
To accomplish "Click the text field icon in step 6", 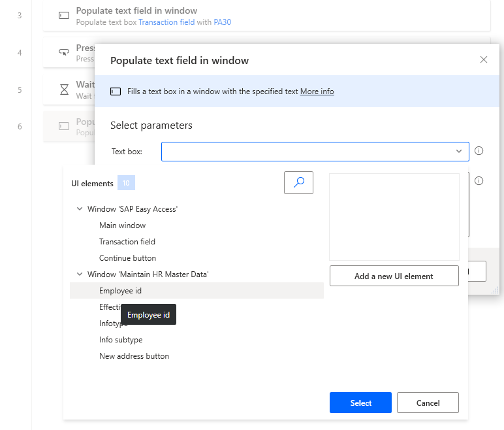I will pyautogui.click(x=64, y=126).
